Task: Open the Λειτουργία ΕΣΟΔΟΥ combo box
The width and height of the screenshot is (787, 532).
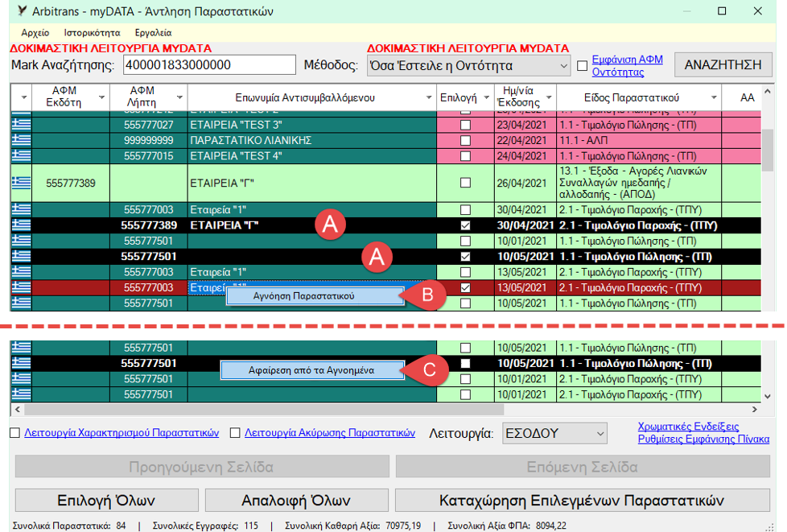Action: point(554,434)
